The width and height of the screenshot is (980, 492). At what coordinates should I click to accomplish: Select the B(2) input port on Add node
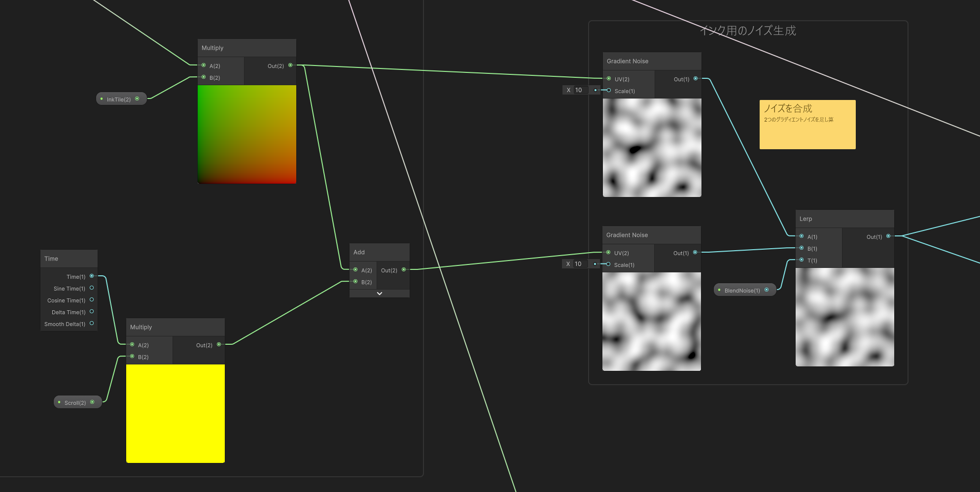[x=355, y=282]
